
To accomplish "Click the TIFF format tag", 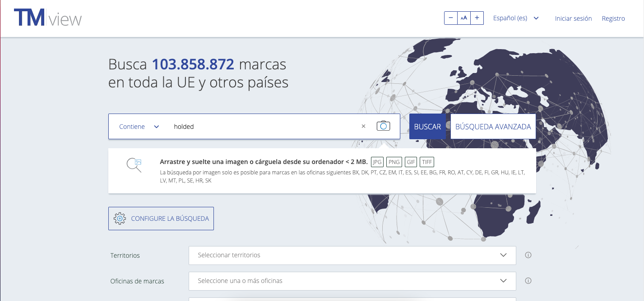I will [x=427, y=162].
